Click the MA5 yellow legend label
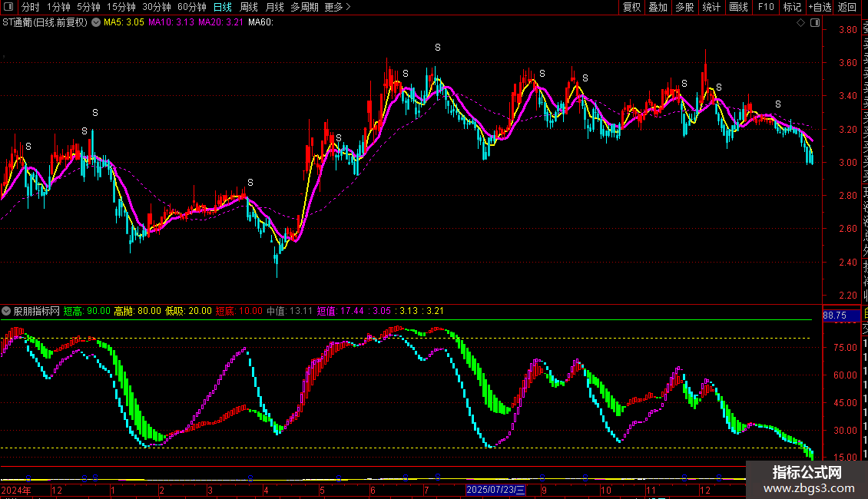Screen dimensions: 868x499 [124, 23]
